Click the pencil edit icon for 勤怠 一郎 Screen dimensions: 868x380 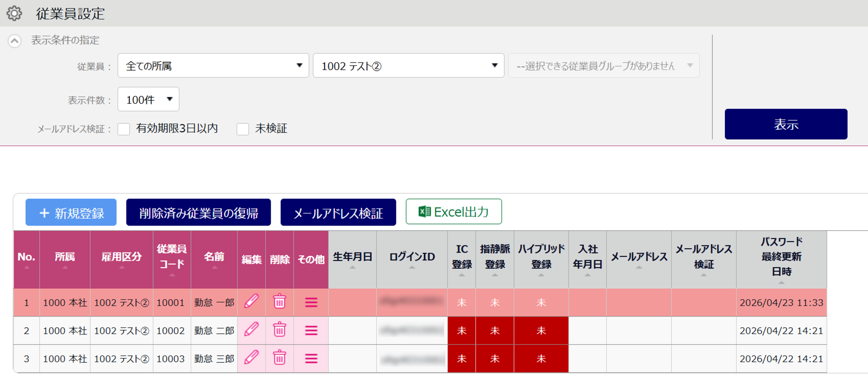[x=251, y=301]
